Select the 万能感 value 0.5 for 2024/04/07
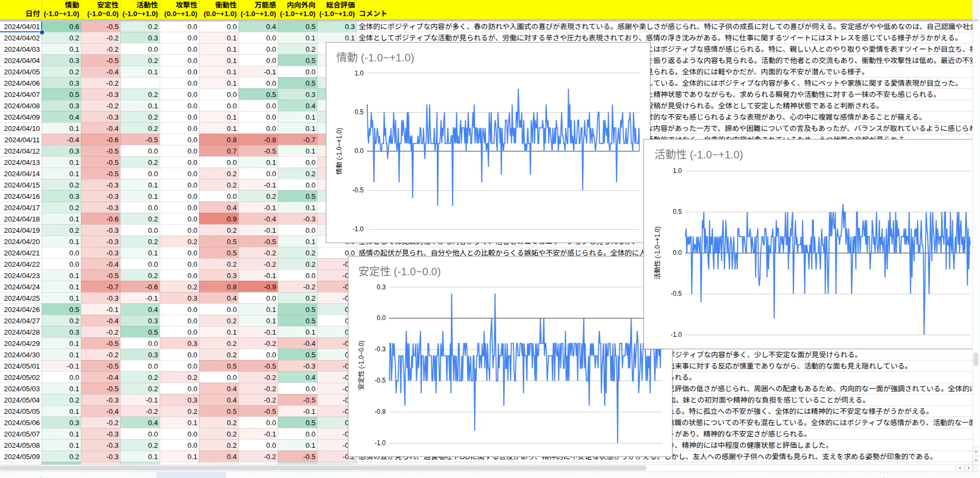This screenshot has width=980, height=478. (258, 94)
